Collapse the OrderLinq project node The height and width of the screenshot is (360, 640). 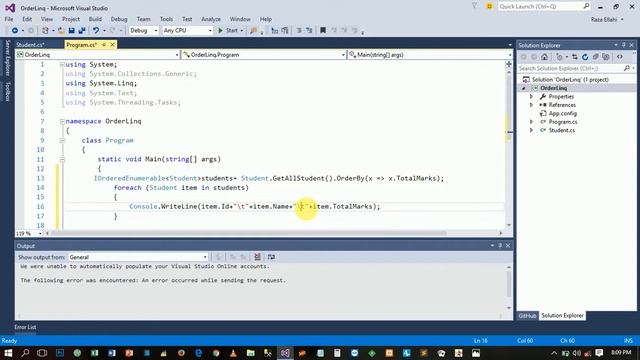(x=524, y=88)
